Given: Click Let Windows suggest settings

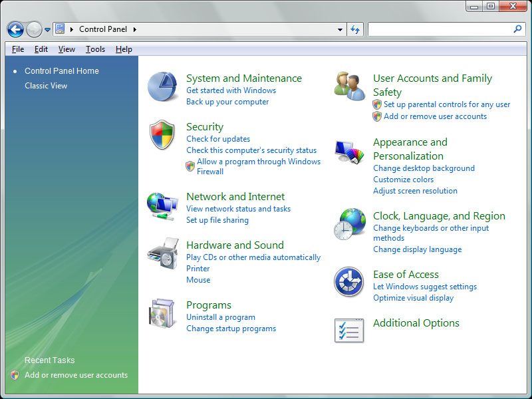Looking at the screenshot, I should click(425, 287).
